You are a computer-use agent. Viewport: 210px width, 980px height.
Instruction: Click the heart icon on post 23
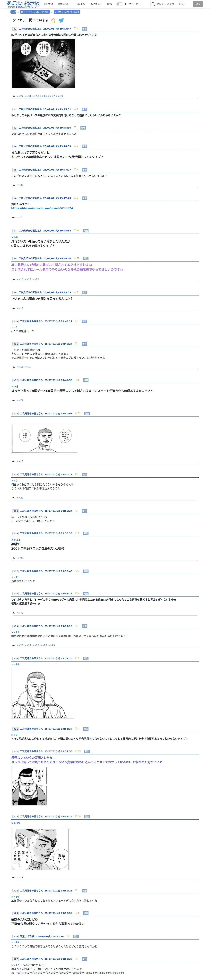click(76, 816)
